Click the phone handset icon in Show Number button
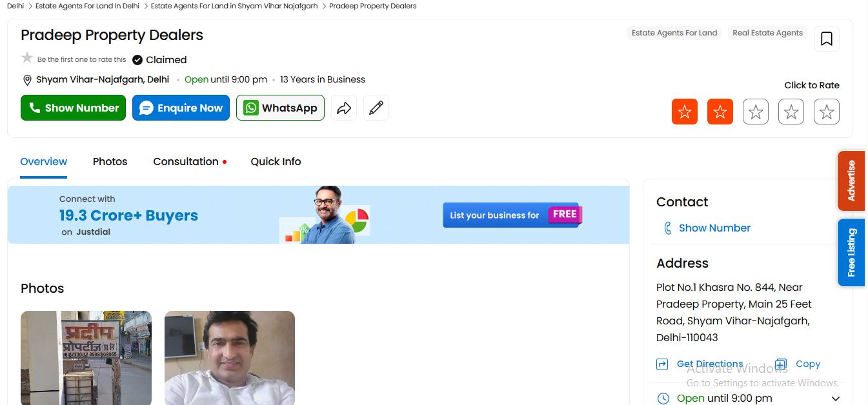Image resolution: width=868 pixels, height=405 pixels. [x=35, y=108]
